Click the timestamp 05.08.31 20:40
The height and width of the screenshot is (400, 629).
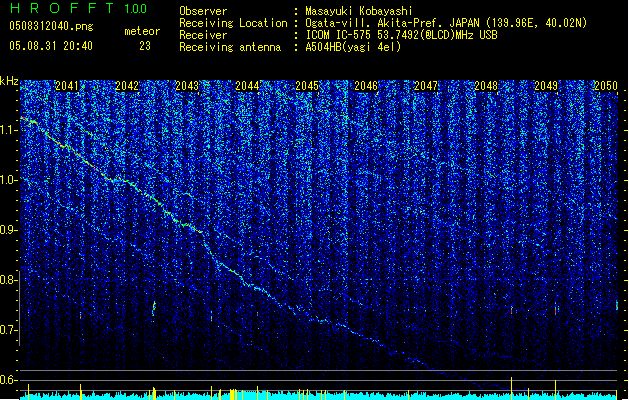(x=51, y=46)
